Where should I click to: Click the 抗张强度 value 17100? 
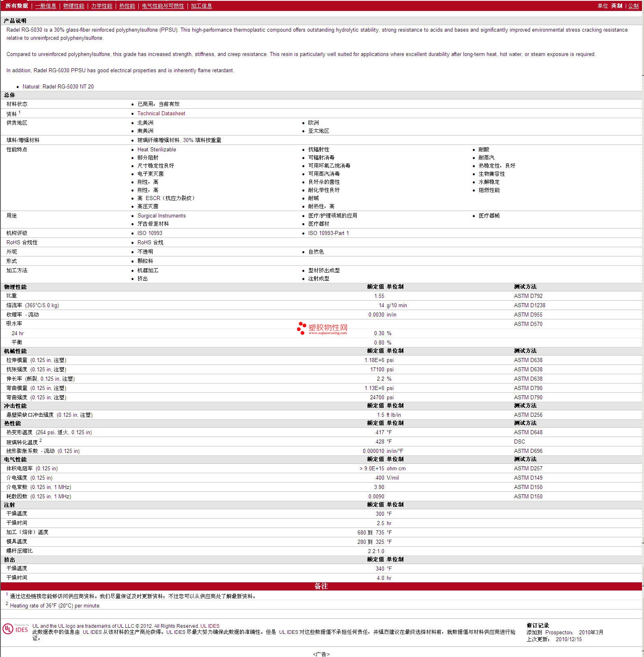tap(377, 369)
